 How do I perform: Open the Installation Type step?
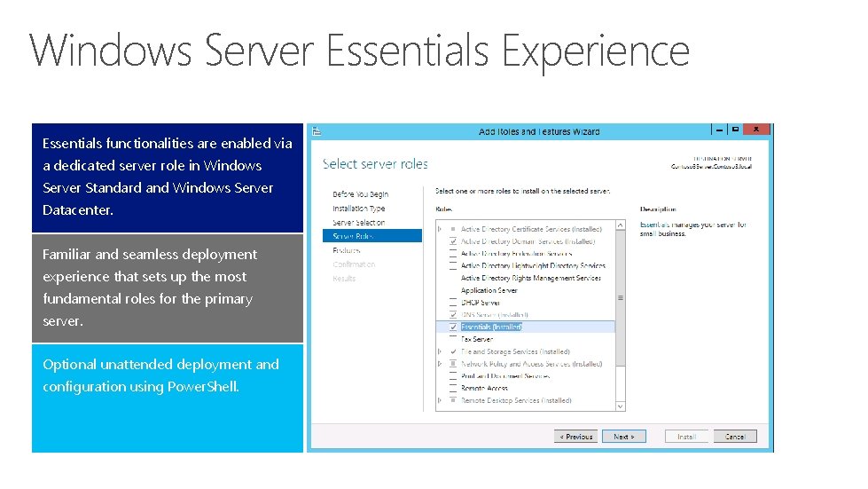(359, 209)
